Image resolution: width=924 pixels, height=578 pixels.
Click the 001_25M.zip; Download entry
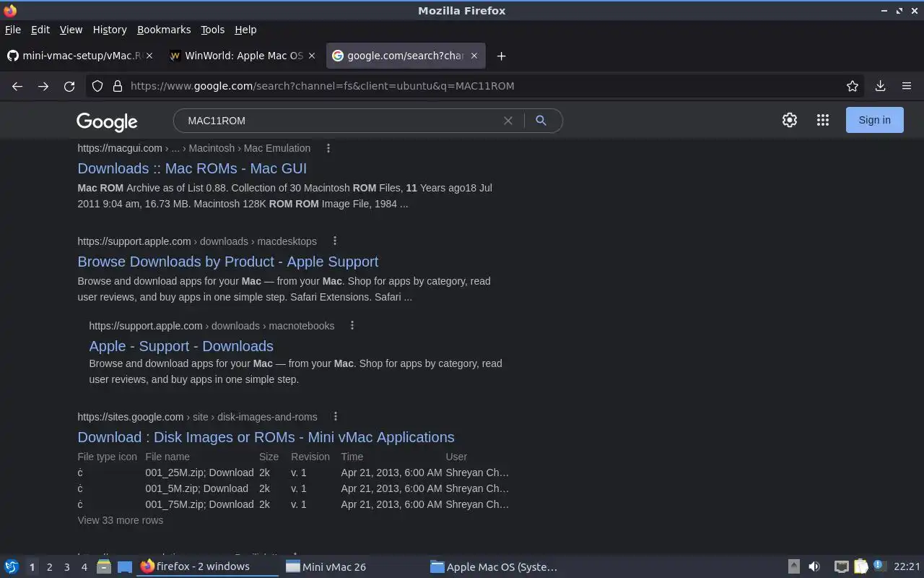tap(199, 473)
